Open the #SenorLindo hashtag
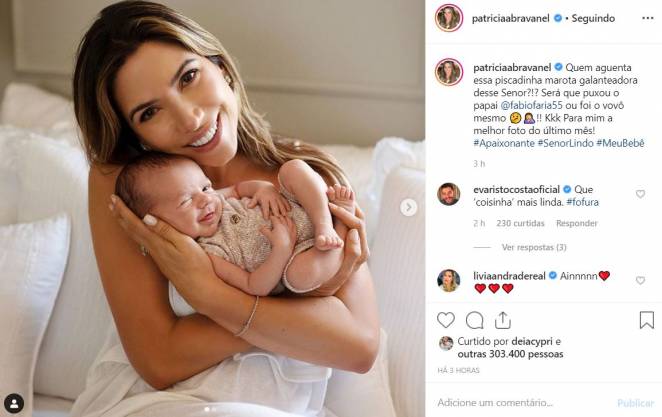This screenshot has width=662, height=417. [x=565, y=143]
